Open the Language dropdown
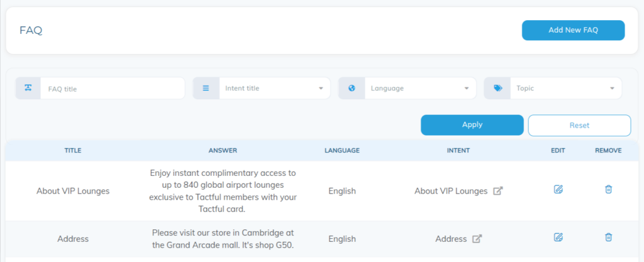Image resolution: width=644 pixels, height=262 pixels. [x=420, y=88]
